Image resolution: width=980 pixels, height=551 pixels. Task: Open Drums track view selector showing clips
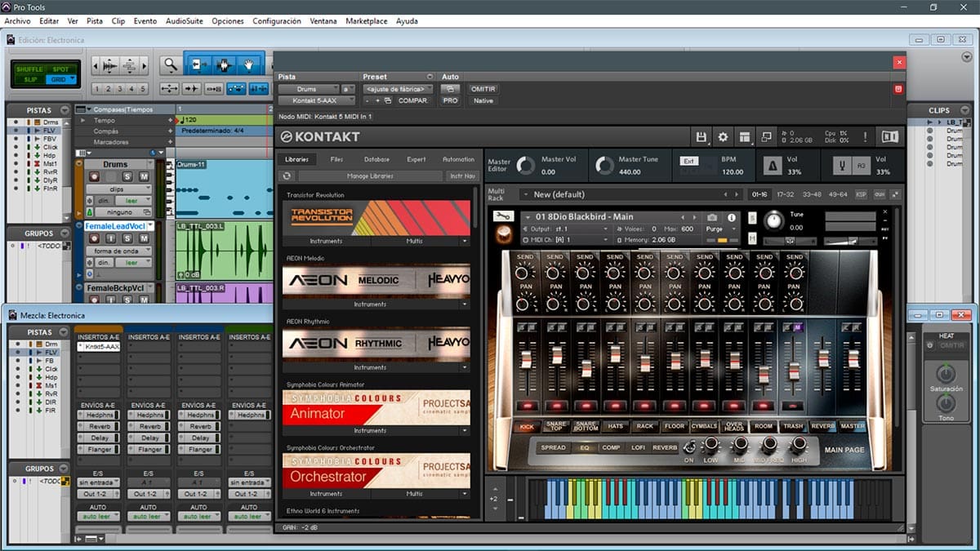point(119,189)
